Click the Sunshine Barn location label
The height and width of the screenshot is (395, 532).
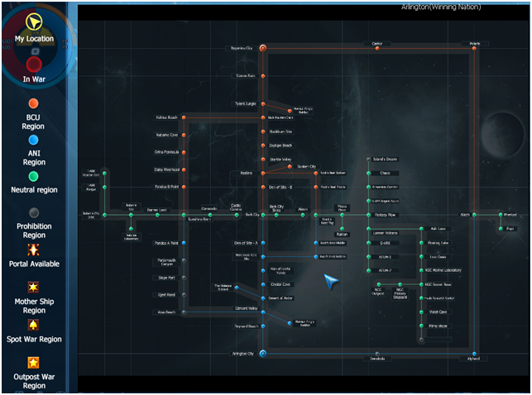[x=199, y=219]
